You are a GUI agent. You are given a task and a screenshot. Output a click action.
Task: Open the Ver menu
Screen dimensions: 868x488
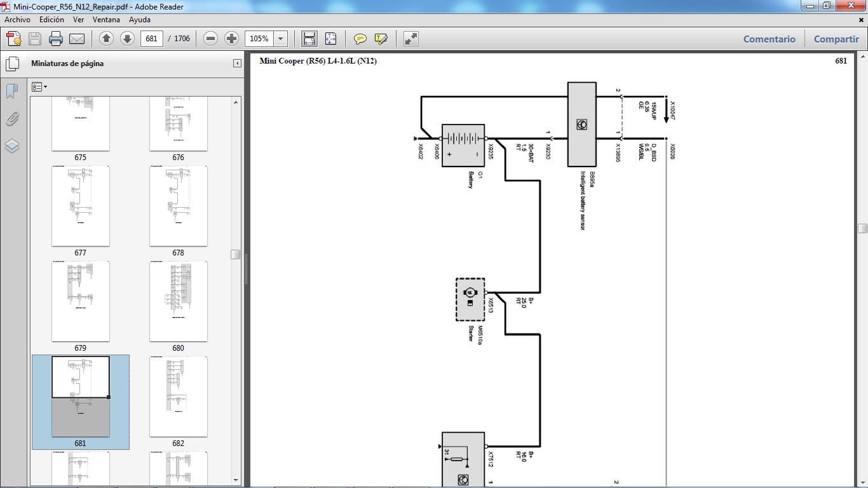point(79,20)
